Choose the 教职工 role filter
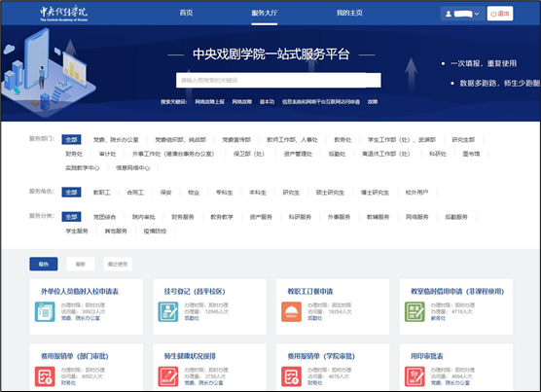This screenshot has width=541, height=392. pyautogui.click(x=102, y=193)
